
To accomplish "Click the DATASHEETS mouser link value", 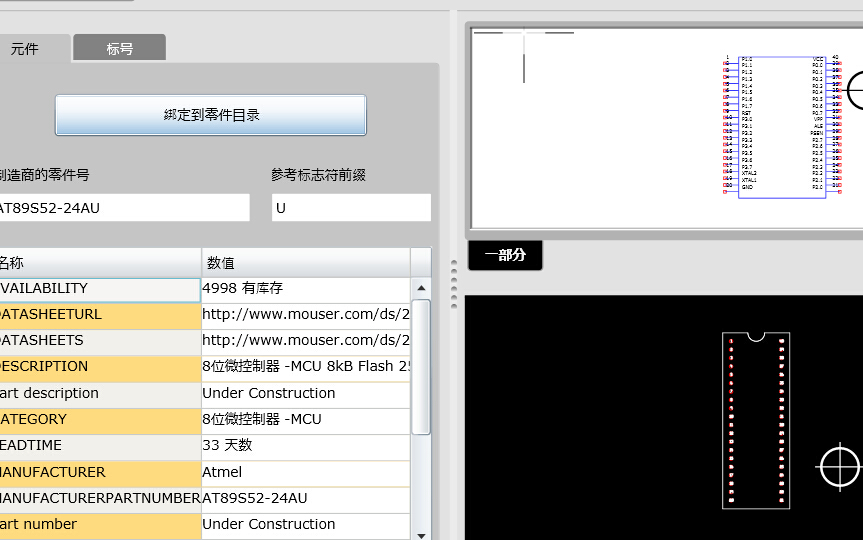I will [305, 341].
